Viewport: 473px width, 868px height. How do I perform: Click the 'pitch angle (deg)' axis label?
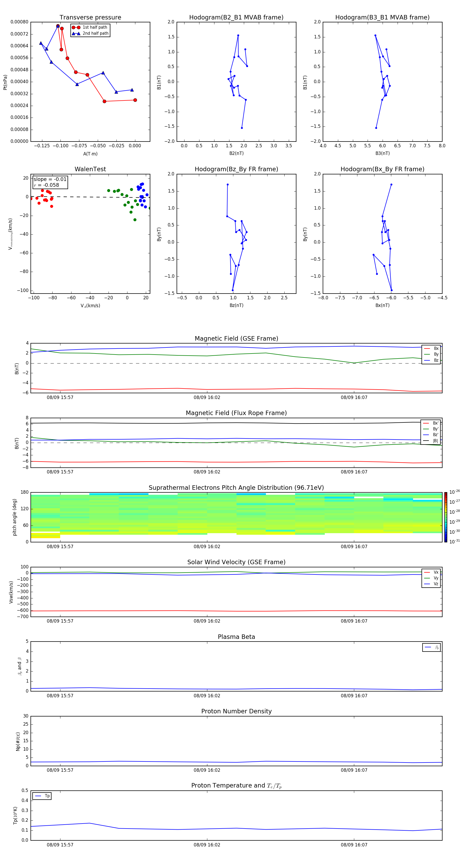pos(14,517)
